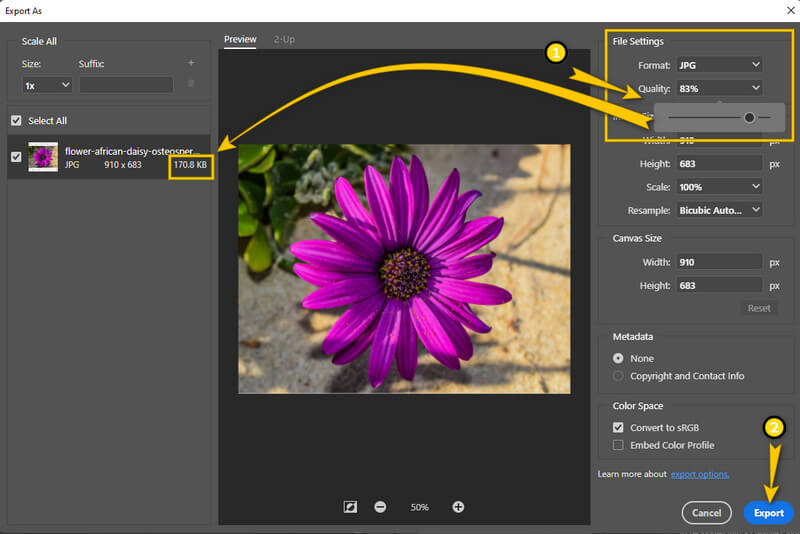Viewport: 800px width, 534px height.
Task: Click the zoom out minus icon
Action: point(380,507)
